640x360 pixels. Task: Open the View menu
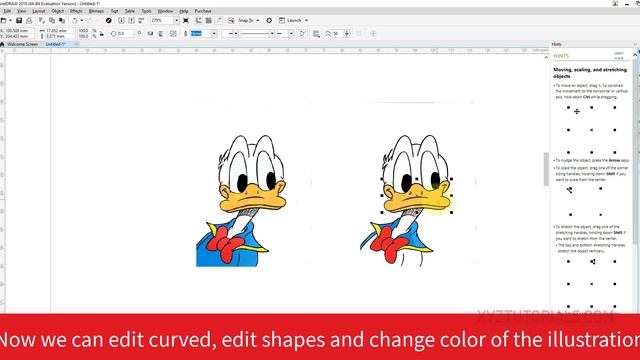[22, 11]
